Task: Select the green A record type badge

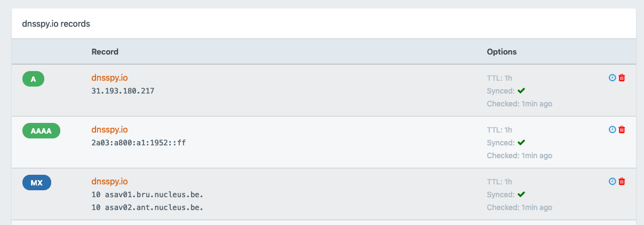Action: (x=33, y=79)
